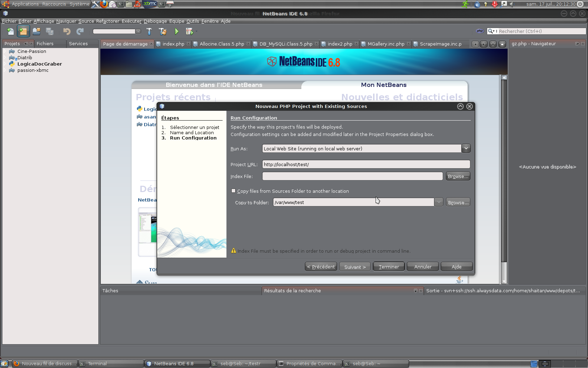The image size is (588, 368).
Task: Open the Outils menu
Action: [192, 21]
